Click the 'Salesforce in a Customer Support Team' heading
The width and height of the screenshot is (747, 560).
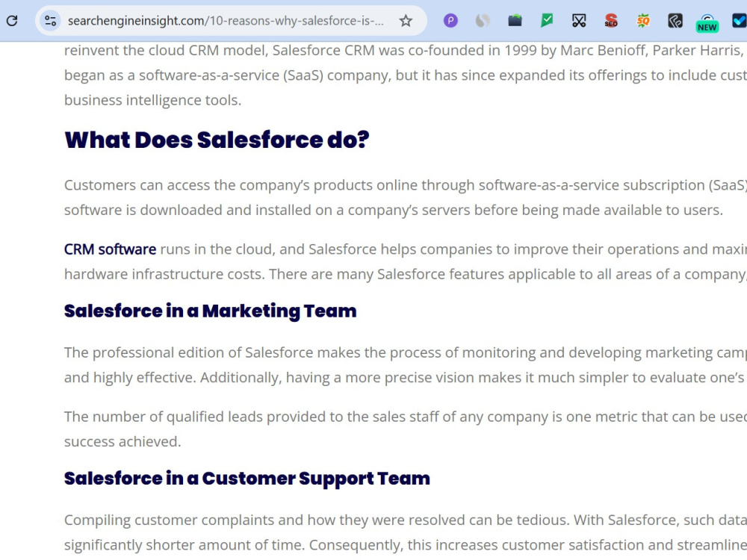(x=247, y=479)
